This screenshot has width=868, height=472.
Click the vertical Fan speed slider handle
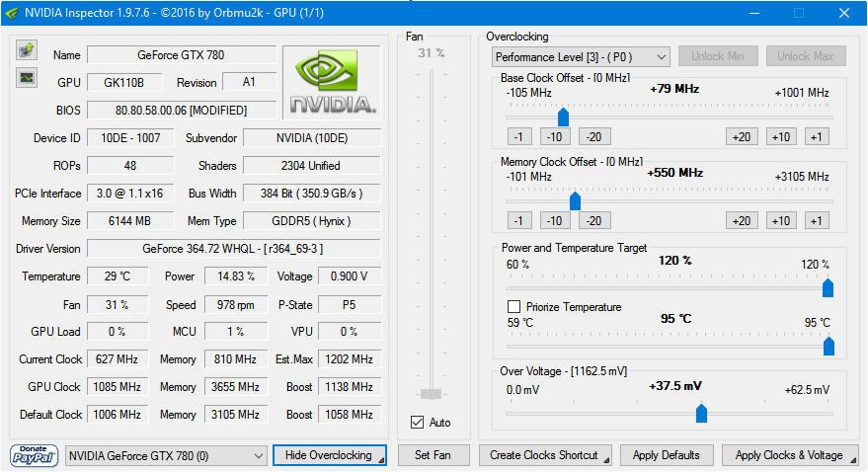(431, 394)
